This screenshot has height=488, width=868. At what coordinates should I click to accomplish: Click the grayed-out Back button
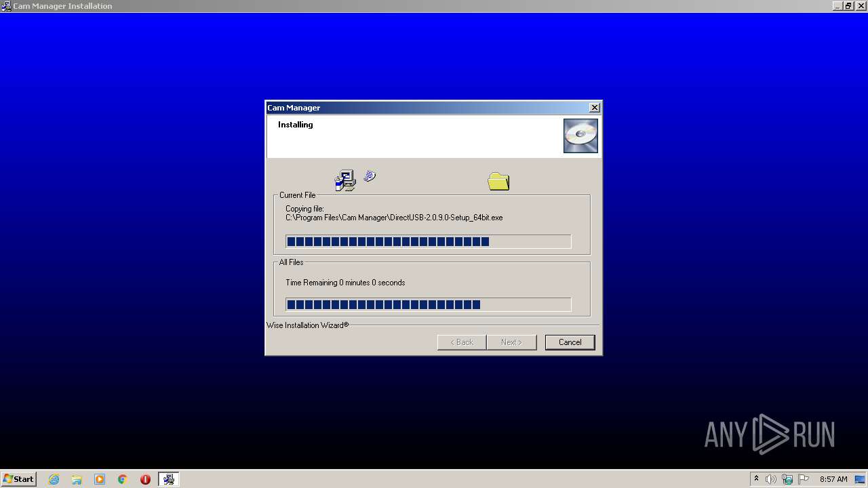pyautogui.click(x=462, y=342)
